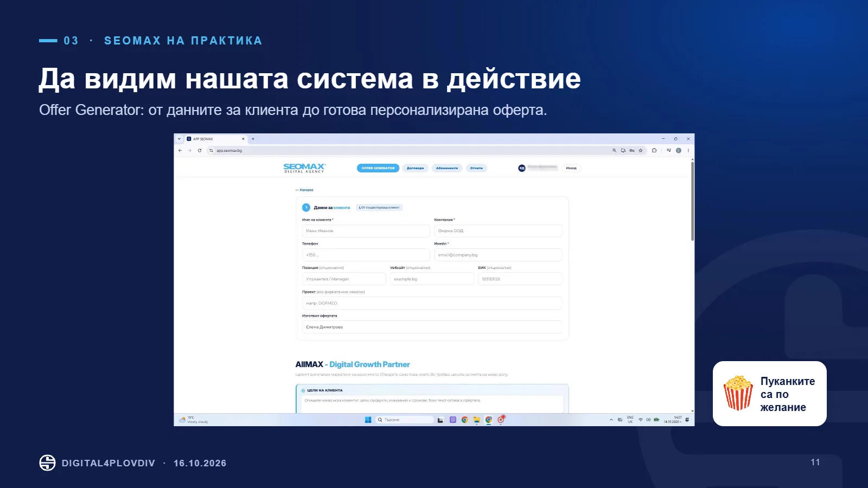
Task: Select the APP SEOMAX browser tab
Action: pos(216,139)
